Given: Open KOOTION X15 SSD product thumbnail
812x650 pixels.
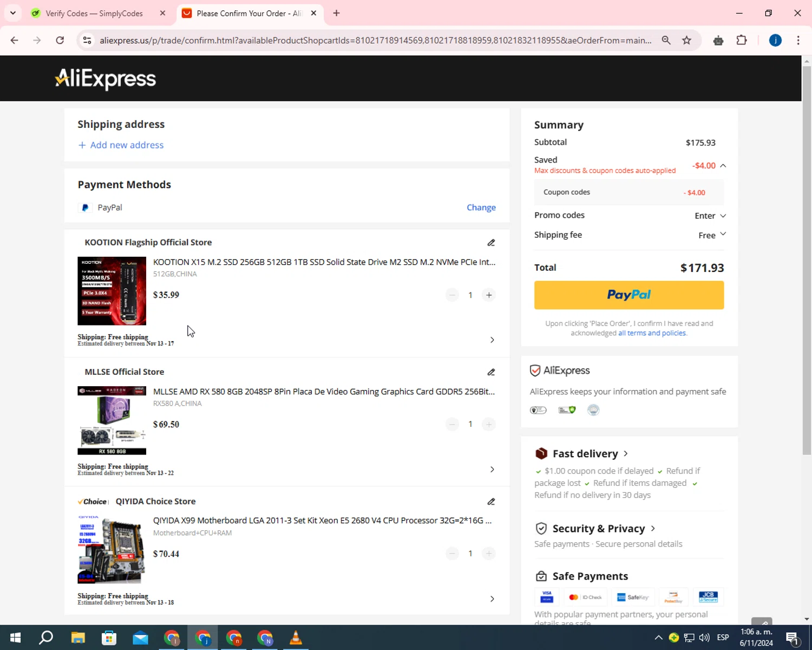Looking at the screenshot, I should 112,291.
